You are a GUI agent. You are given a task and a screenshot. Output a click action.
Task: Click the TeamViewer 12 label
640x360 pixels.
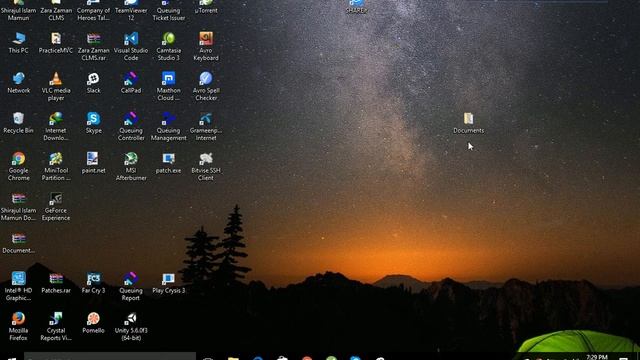pos(131,14)
